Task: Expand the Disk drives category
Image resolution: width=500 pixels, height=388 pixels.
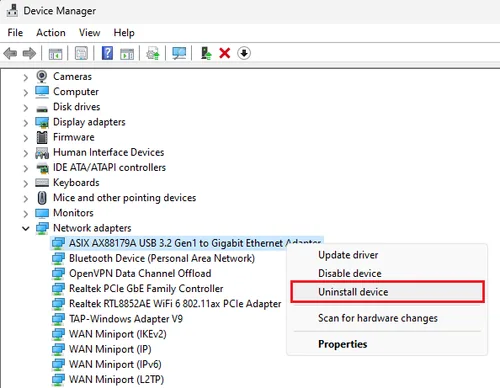Action: tap(26, 108)
